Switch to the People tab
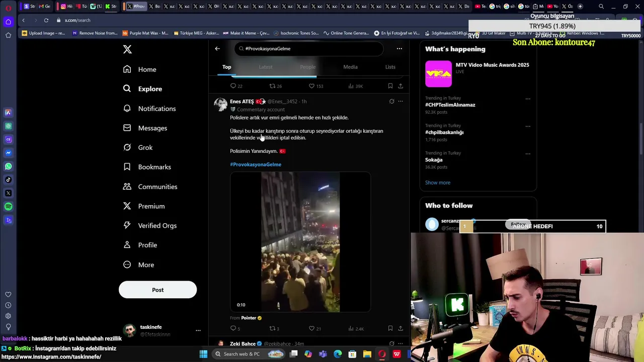This screenshot has width=644, height=362. click(308, 67)
